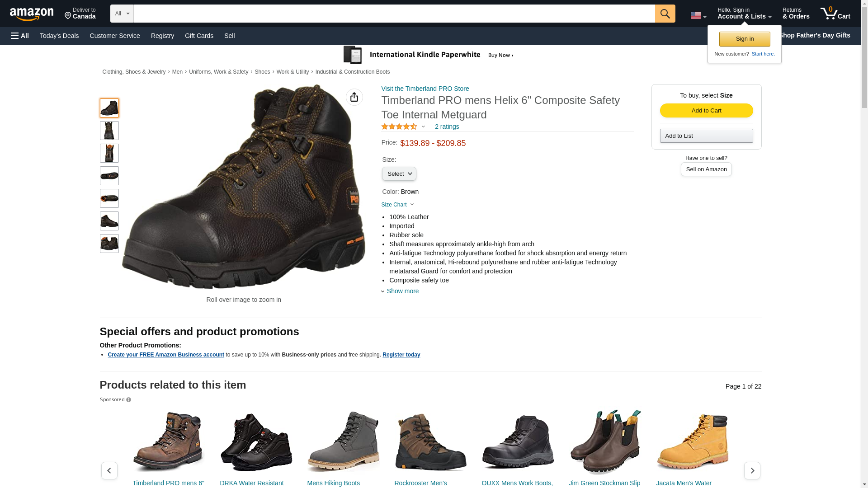The width and height of the screenshot is (868, 488).
Task: Click the search magnifying glass button
Action: coord(665,14)
